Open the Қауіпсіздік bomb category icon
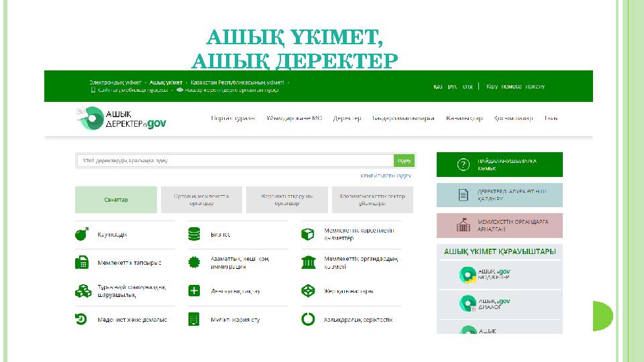Image resolution: width=644 pixels, height=362 pixels. tap(82, 234)
